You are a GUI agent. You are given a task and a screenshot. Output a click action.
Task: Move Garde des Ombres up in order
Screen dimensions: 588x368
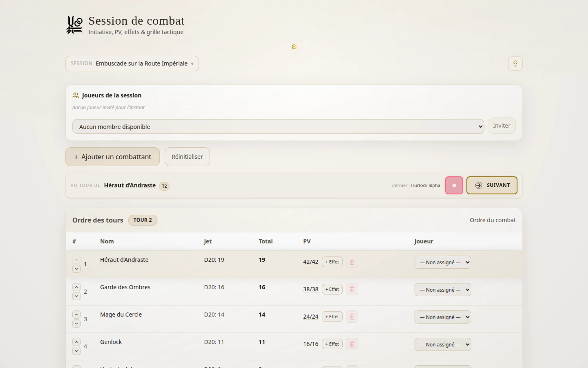[x=76, y=287]
